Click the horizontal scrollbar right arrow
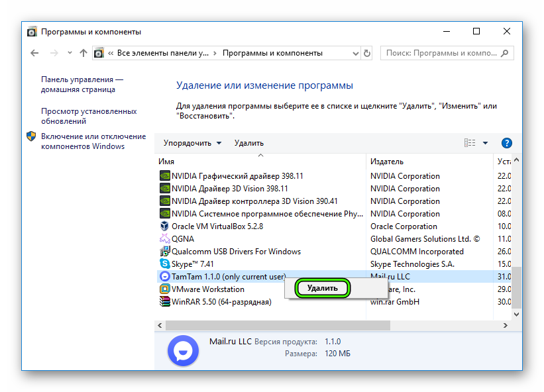The height and width of the screenshot is (392, 544). click(506, 326)
